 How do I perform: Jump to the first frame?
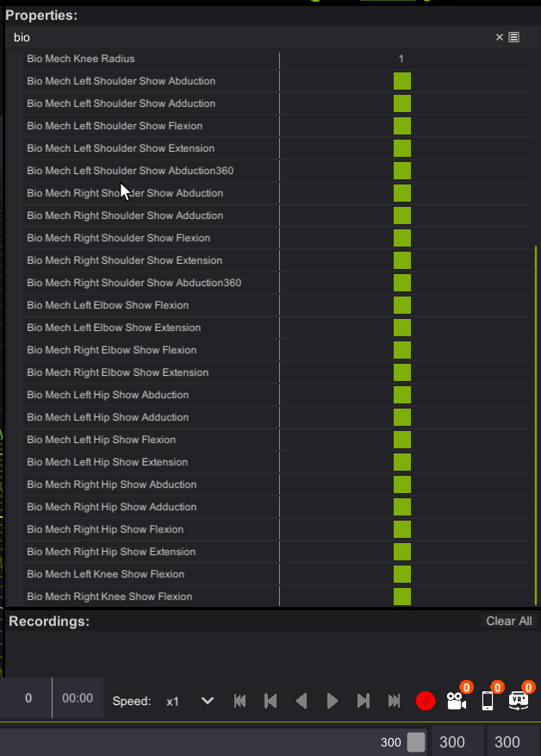[x=240, y=701]
